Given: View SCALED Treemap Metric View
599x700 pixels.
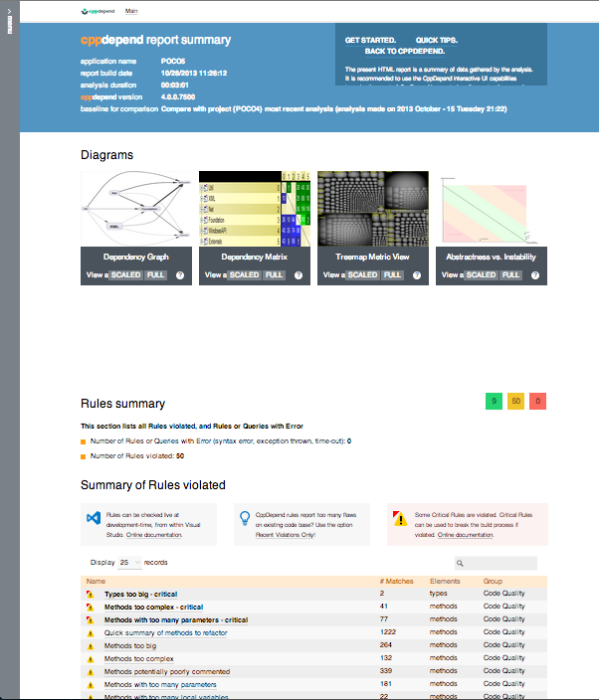Looking at the screenshot, I should [x=362, y=275].
